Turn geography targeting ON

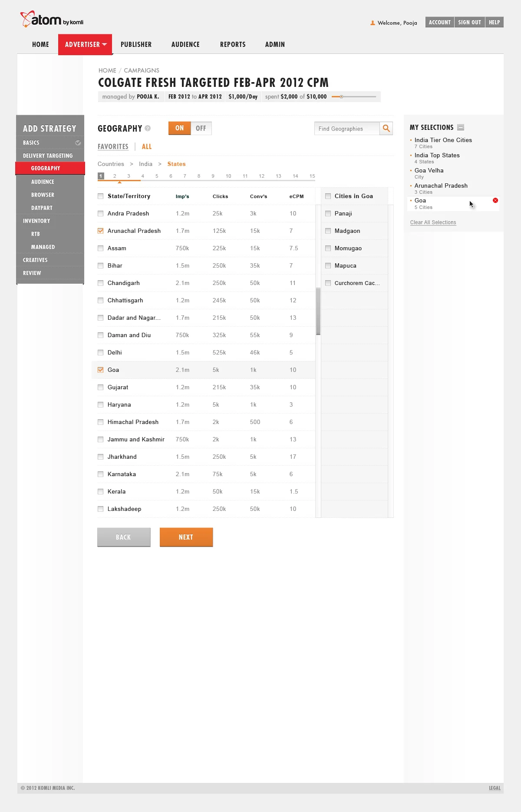(x=180, y=128)
